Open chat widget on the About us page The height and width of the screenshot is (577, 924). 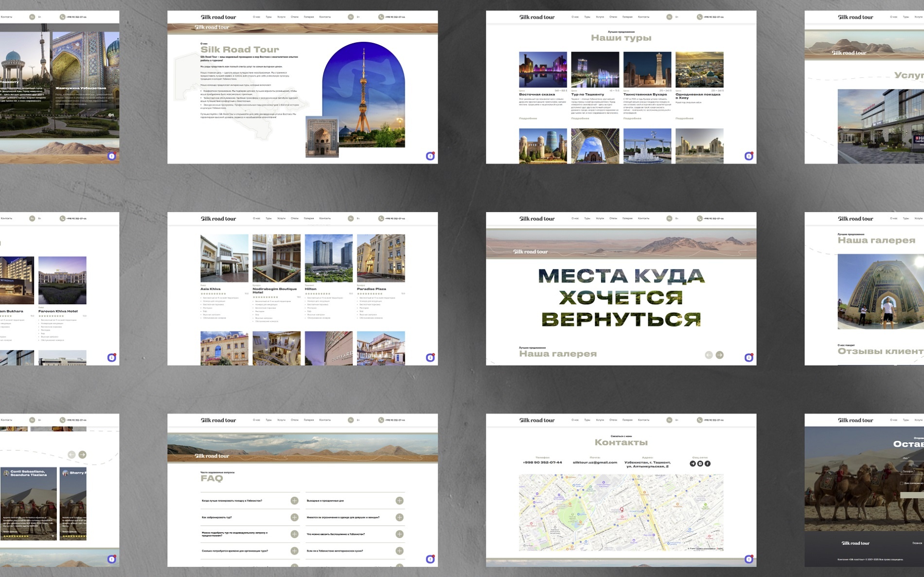tap(430, 156)
